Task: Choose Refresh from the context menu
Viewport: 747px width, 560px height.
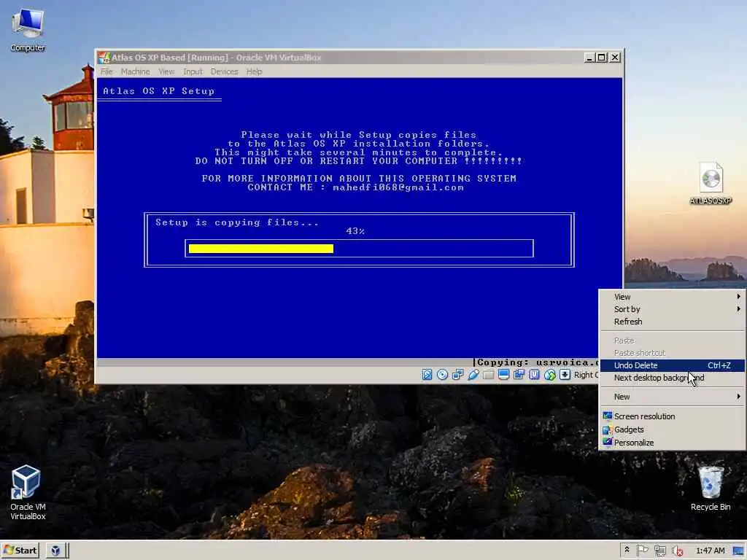Action: tap(672, 322)
